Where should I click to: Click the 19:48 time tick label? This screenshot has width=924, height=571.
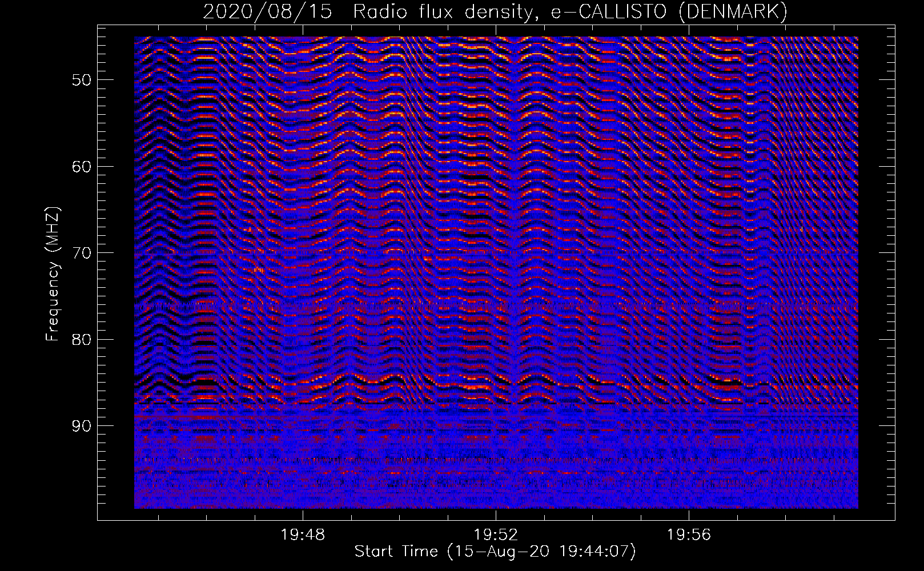[303, 535]
